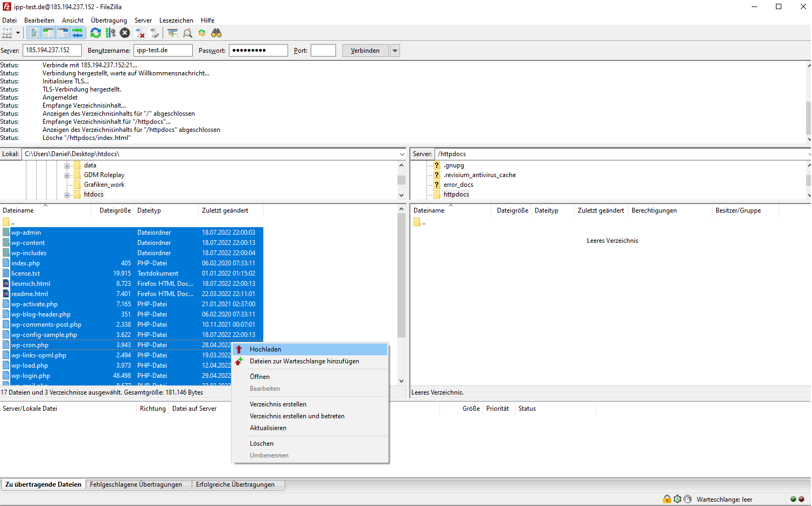Select the Grafiken_work folder
The height and width of the screenshot is (506, 812).
(x=104, y=185)
